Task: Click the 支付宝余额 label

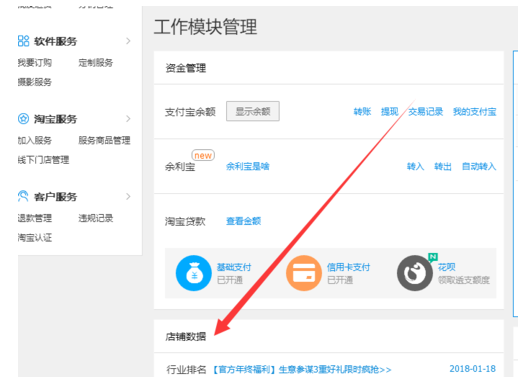Action: coord(190,112)
